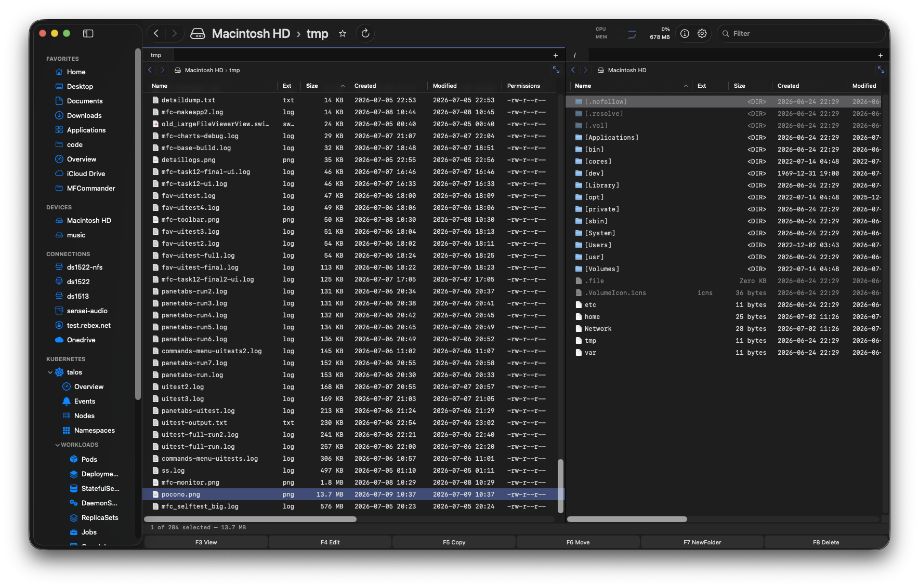Open sensei-audio connection
This screenshot has height=588, width=919.
(x=87, y=311)
